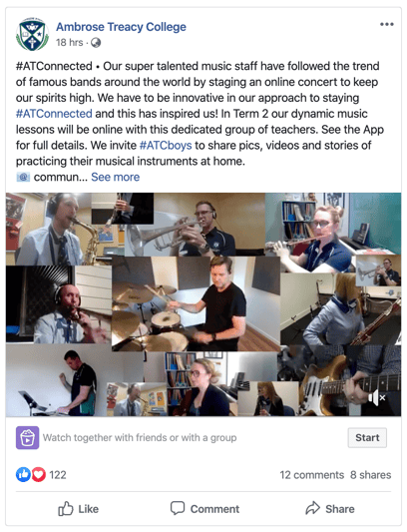View the 12 comments
The height and width of the screenshot is (532, 407).
click(x=311, y=475)
